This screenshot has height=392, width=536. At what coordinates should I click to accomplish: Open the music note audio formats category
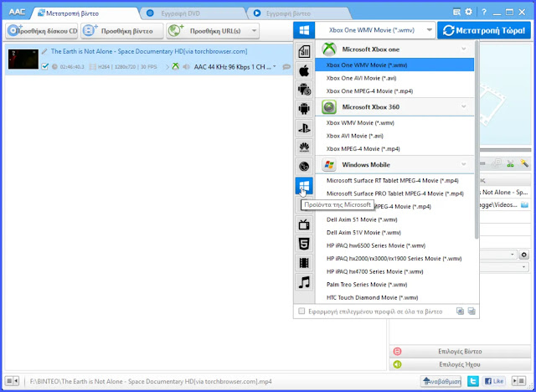pyautogui.click(x=304, y=282)
